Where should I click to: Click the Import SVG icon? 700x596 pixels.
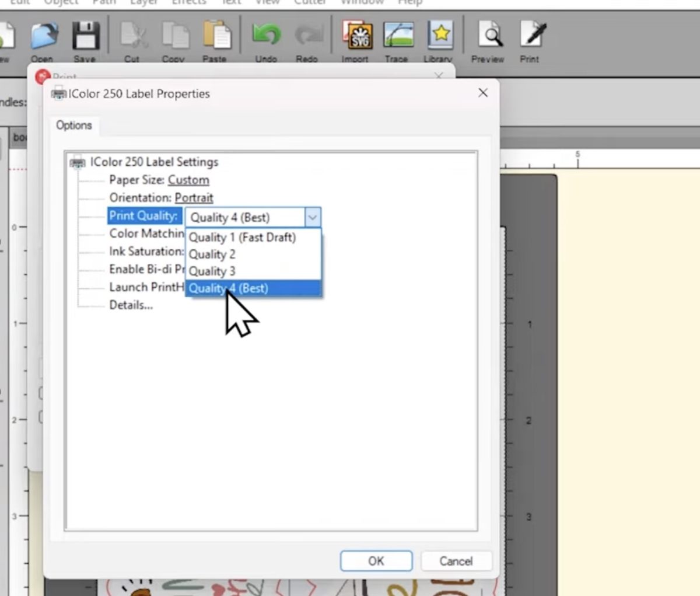point(357,35)
